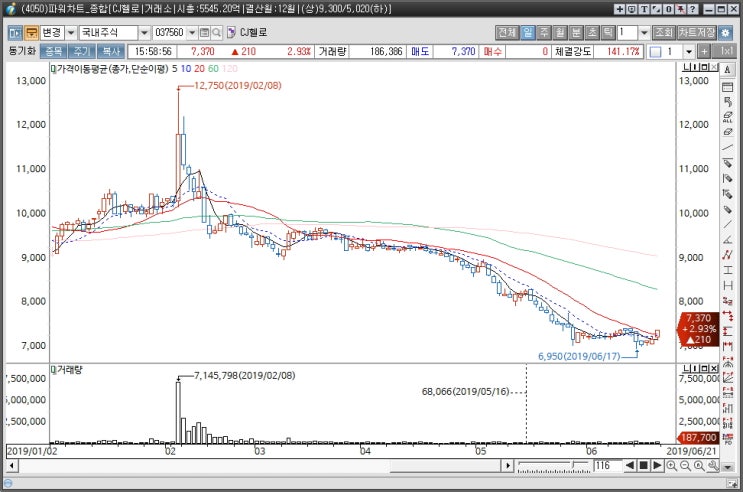This screenshot has width=743, height=492.
Task: Select the H-shaped range tool
Action: 727,285
